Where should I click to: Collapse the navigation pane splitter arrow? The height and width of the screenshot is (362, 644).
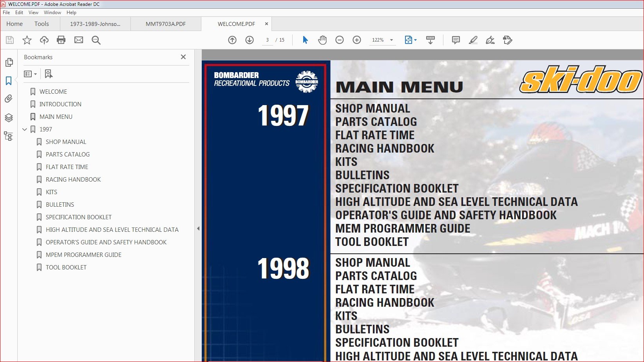click(198, 228)
